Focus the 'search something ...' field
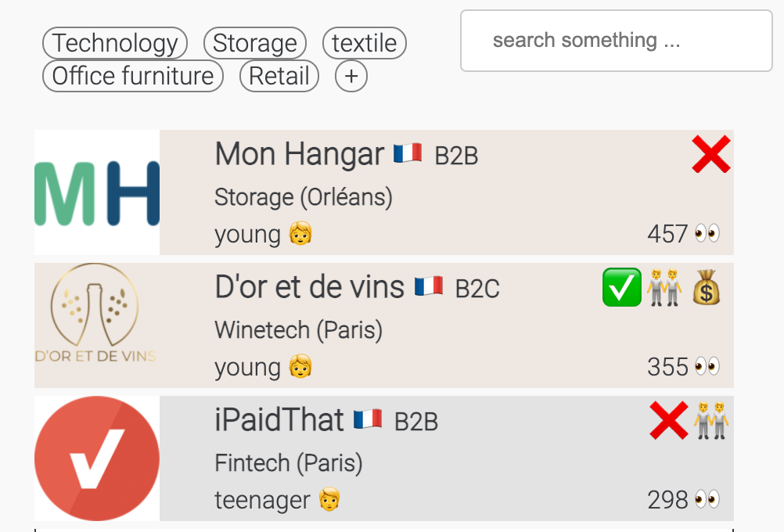 coord(616,41)
